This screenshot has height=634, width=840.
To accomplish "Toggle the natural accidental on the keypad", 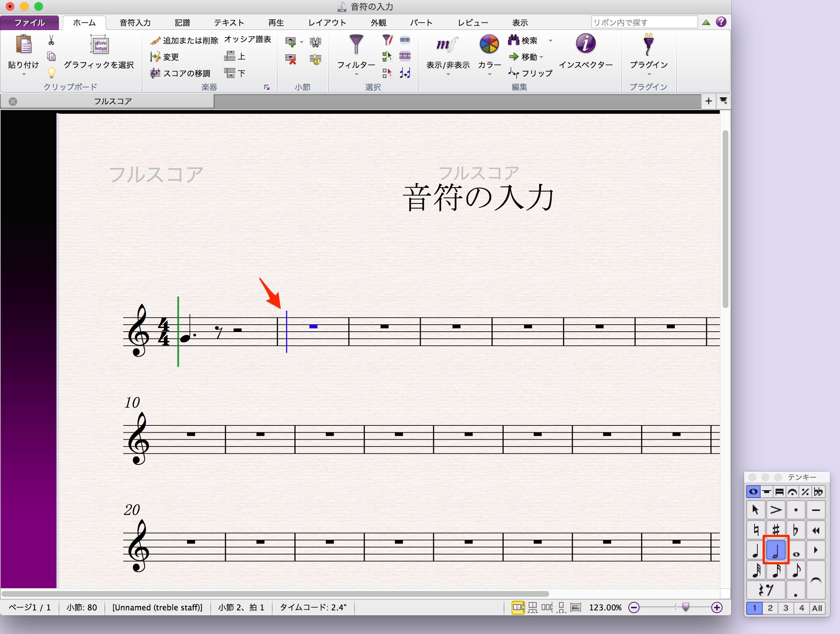I will coord(755,530).
